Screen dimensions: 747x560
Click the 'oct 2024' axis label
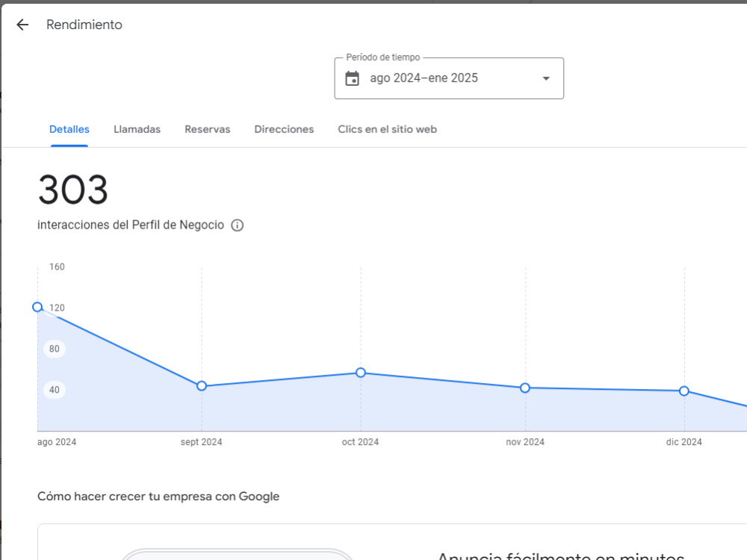tap(360, 442)
